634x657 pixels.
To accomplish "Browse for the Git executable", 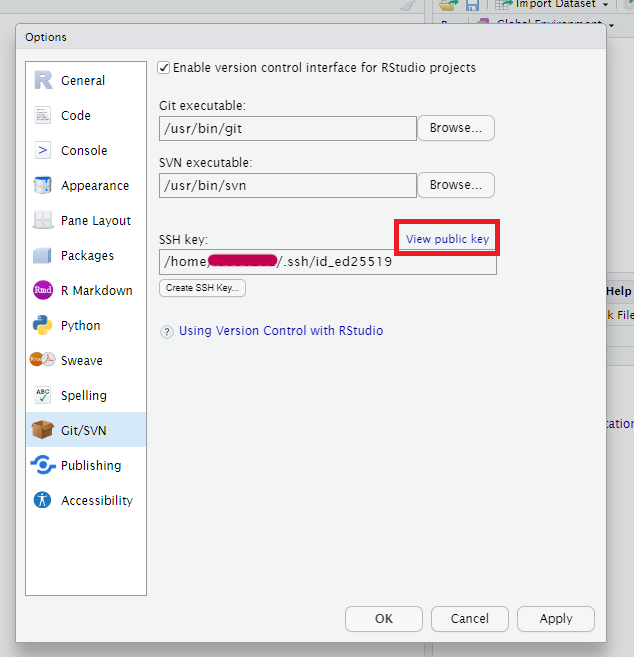I will 455,128.
